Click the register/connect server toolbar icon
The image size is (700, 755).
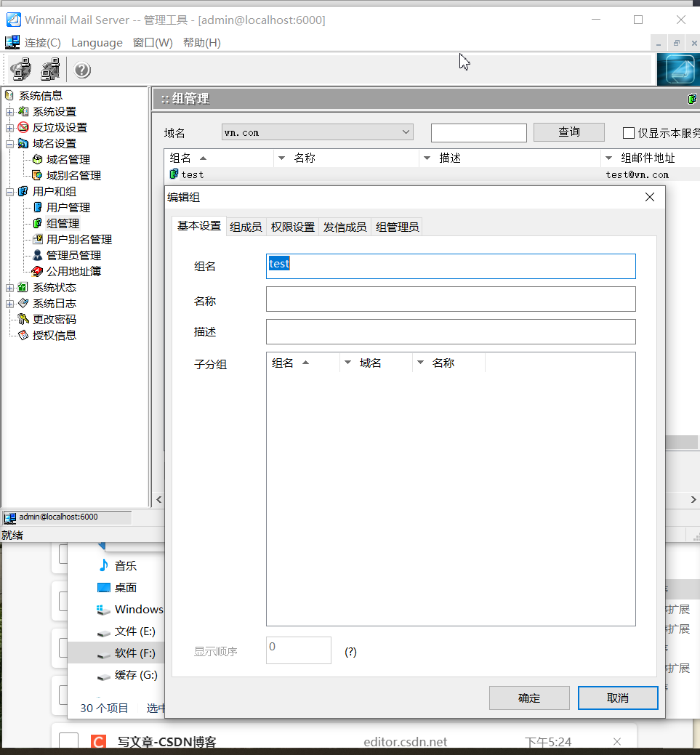[x=20, y=70]
